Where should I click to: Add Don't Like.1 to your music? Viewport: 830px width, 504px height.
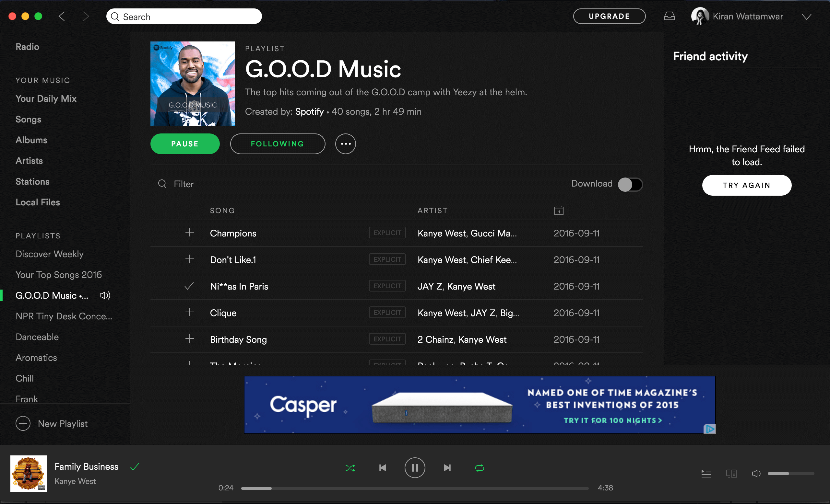pyautogui.click(x=190, y=259)
